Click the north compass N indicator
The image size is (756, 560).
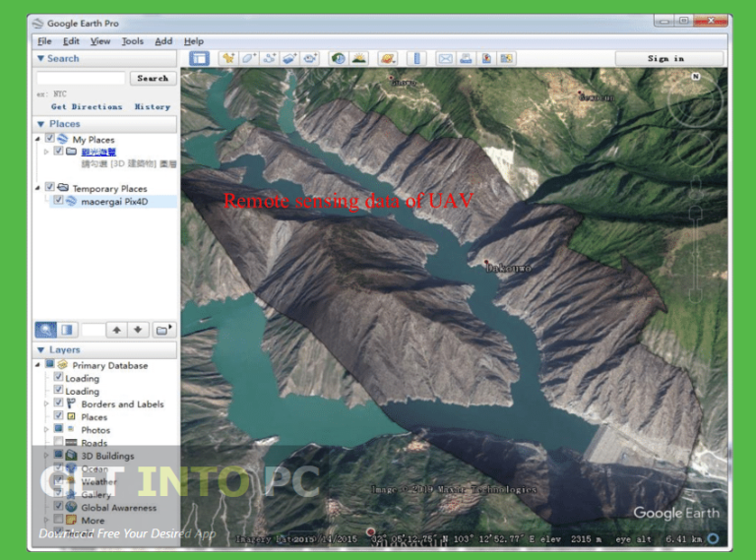pos(696,77)
